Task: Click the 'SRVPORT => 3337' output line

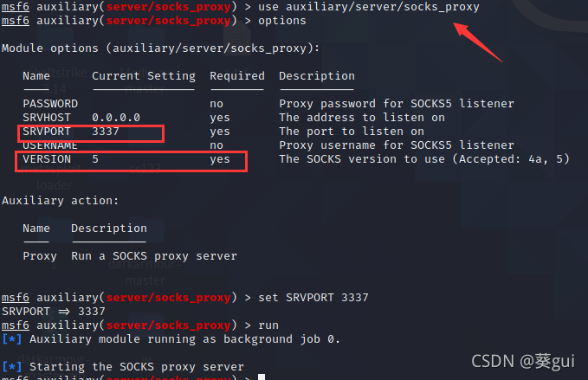Action: [53, 312]
